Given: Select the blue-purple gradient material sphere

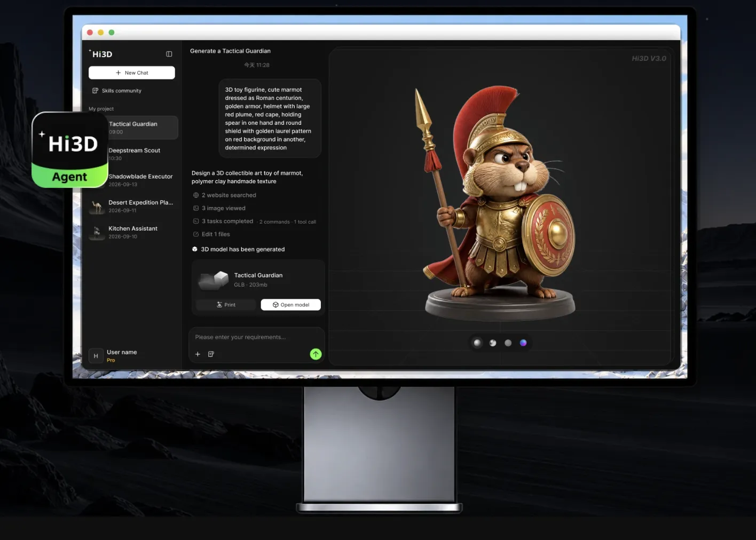Looking at the screenshot, I should point(523,343).
